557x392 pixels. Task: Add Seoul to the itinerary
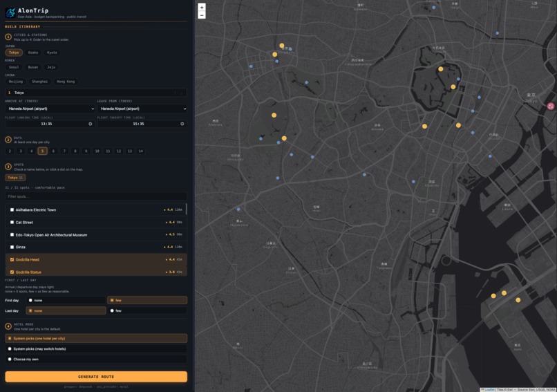coord(14,67)
